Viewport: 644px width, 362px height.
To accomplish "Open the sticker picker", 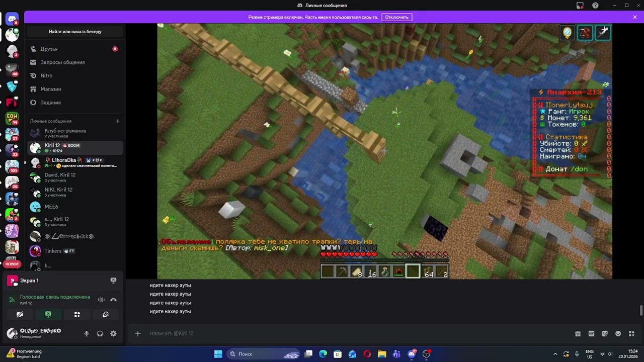I will pyautogui.click(x=605, y=333).
